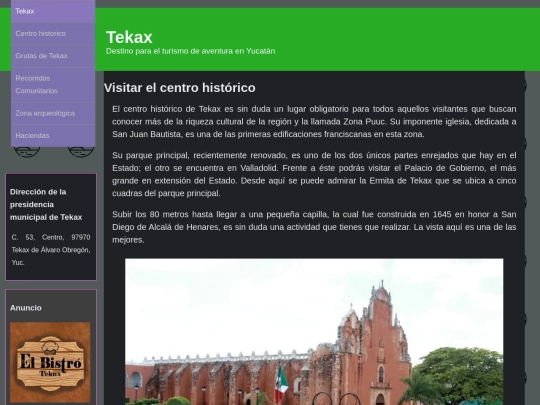Navigate to Haciendas menu item
The height and width of the screenshot is (405, 540).
(x=53, y=136)
